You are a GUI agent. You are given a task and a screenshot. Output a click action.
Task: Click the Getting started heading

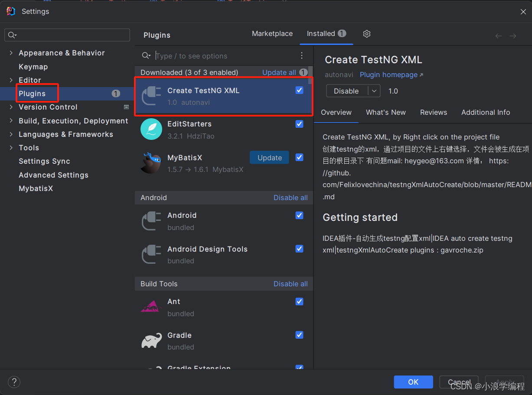(360, 217)
